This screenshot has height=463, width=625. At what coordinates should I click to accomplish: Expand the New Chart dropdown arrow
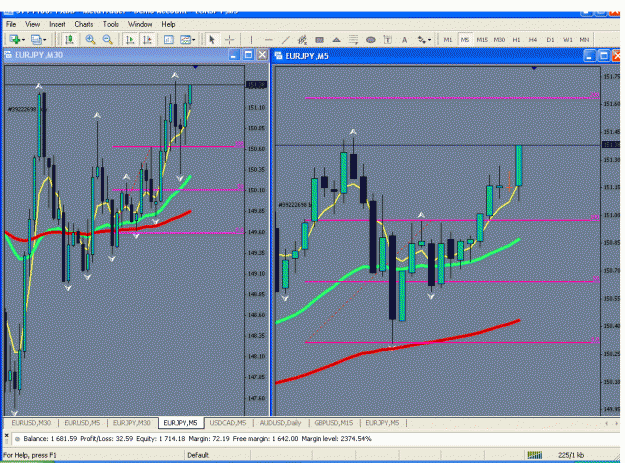coord(24,39)
